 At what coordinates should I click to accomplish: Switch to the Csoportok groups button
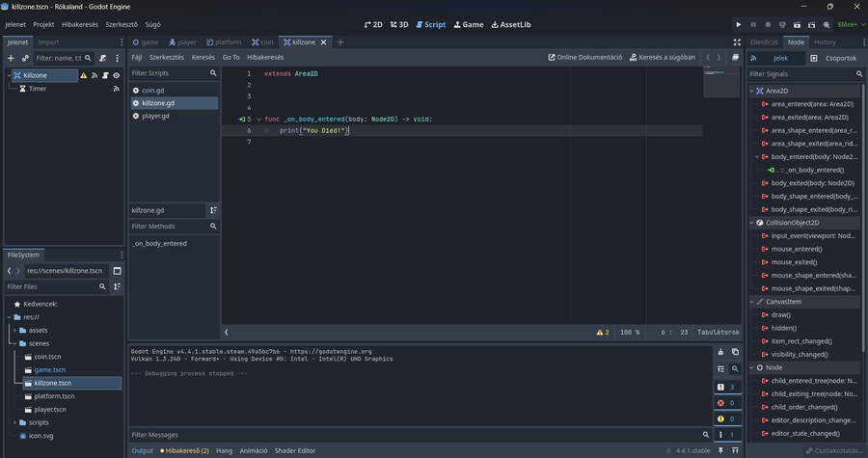pyautogui.click(x=834, y=58)
